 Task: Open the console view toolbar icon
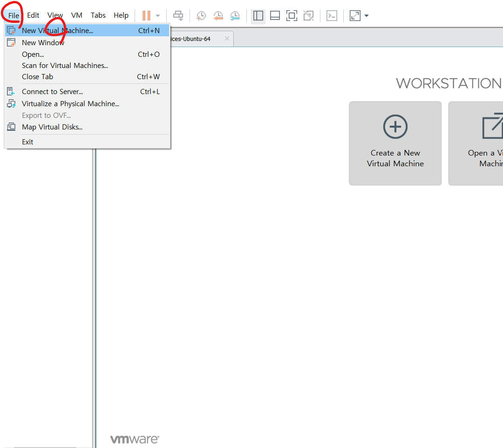coord(332,15)
